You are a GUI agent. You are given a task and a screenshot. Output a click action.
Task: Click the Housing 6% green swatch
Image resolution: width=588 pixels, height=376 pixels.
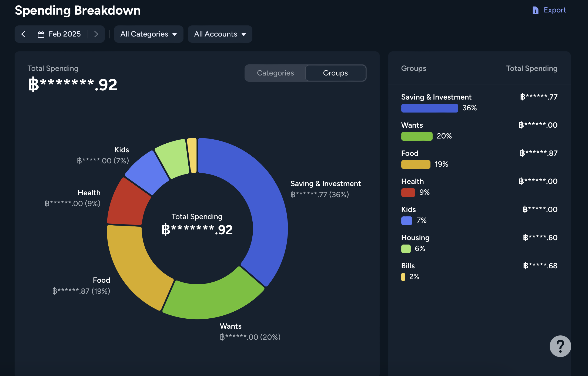[406, 249]
